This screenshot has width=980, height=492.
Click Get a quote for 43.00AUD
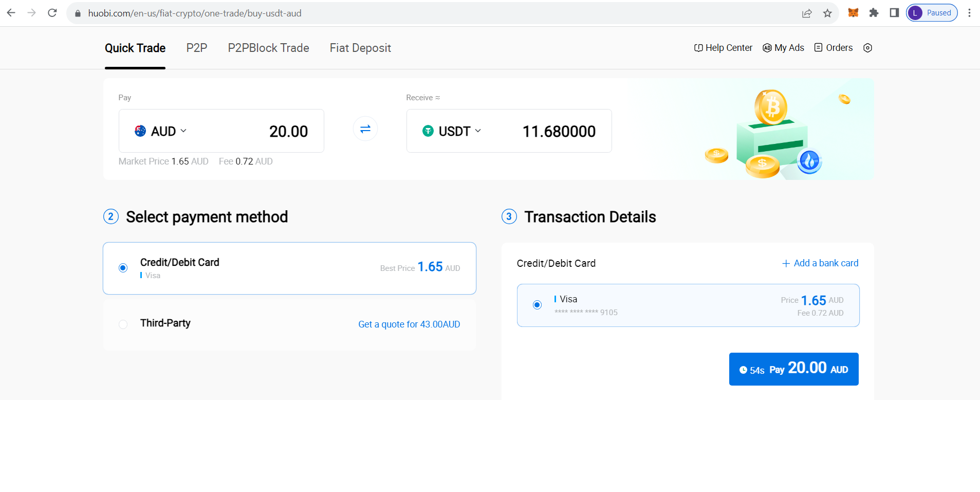(409, 324)
